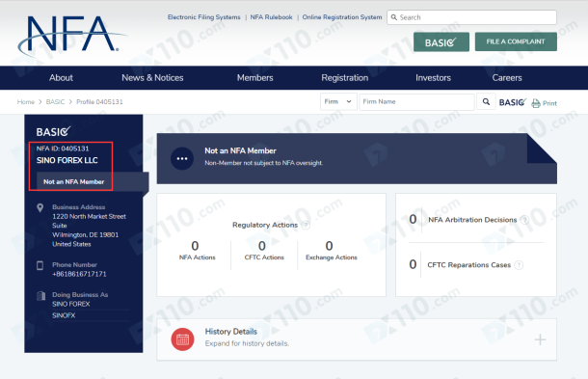Click the 'Expand for history details.' text
Viewport: 588px width, 379px height.
point(247,343)
